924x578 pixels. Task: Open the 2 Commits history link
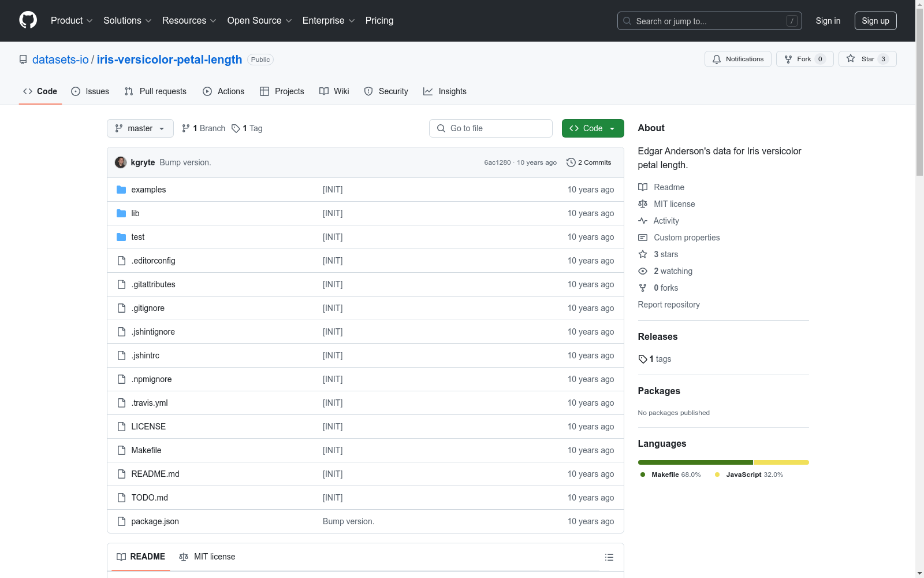pos(589,162)
